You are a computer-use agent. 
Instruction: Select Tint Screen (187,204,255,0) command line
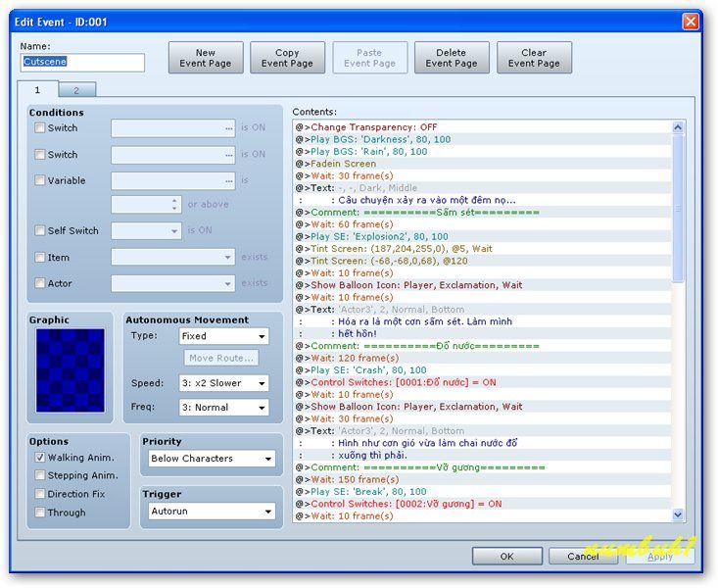pos(483,248)
